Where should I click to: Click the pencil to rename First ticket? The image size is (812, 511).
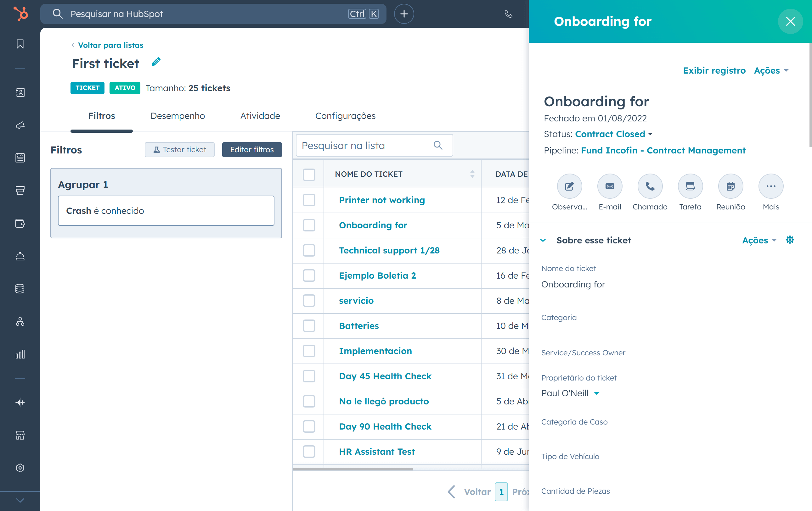156,62
